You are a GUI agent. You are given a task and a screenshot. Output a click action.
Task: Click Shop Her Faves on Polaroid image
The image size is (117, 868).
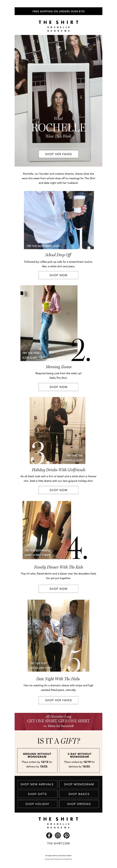[x=58, y=154]
